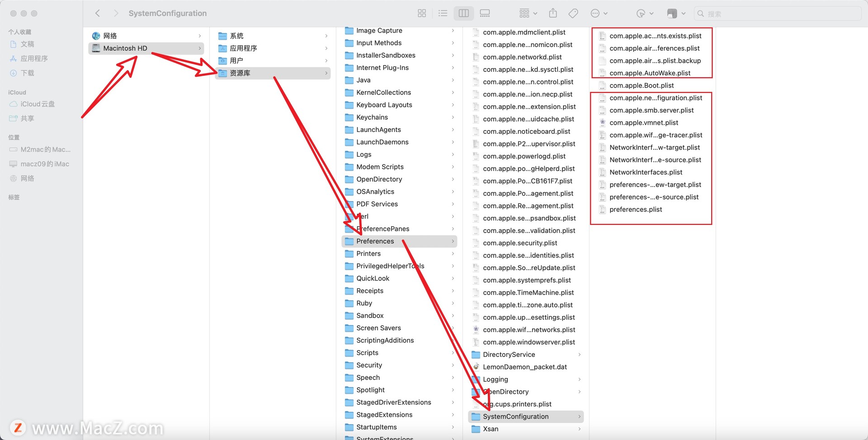The image size is (868, 440).
Task: Open the LaunchAgents folder
Action: coord(399,130)
